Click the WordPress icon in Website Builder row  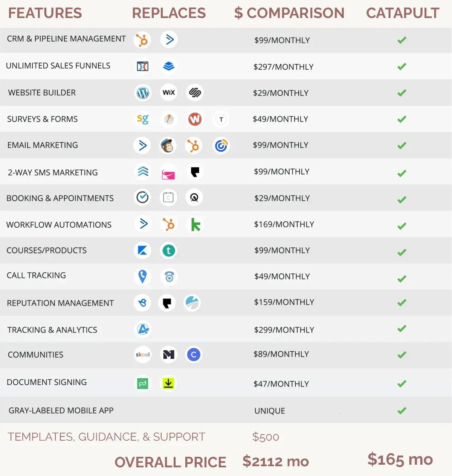[143, 93]
